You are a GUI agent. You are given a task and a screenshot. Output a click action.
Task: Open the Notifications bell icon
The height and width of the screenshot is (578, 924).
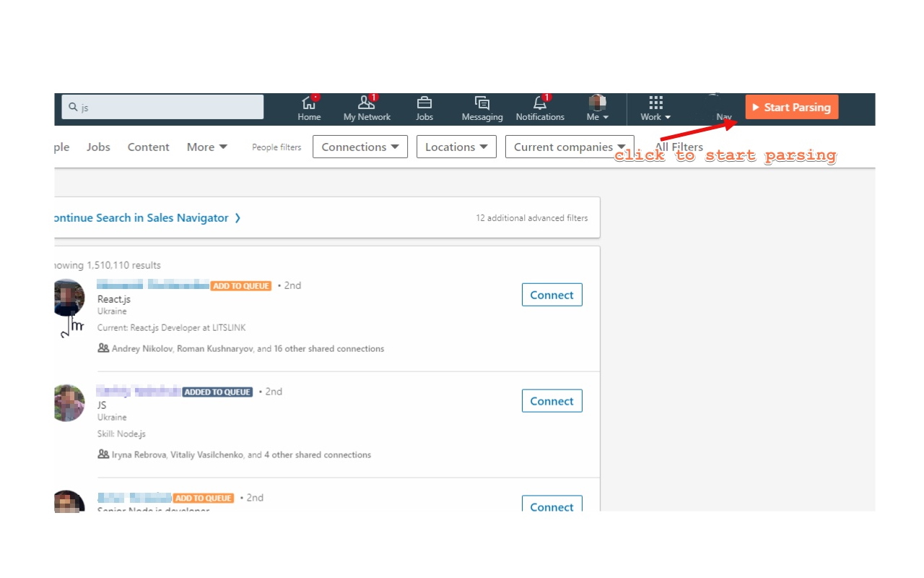pyautogui.click(x=540, y=108)
